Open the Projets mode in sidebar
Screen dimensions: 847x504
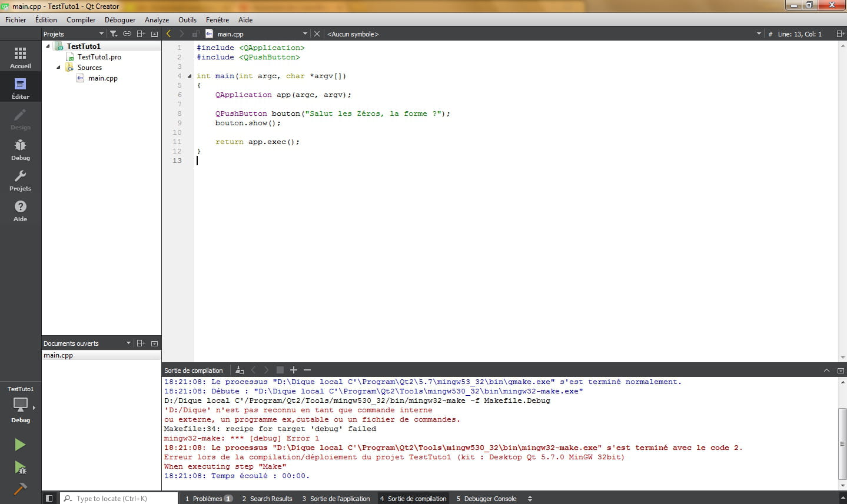point(21,180)
